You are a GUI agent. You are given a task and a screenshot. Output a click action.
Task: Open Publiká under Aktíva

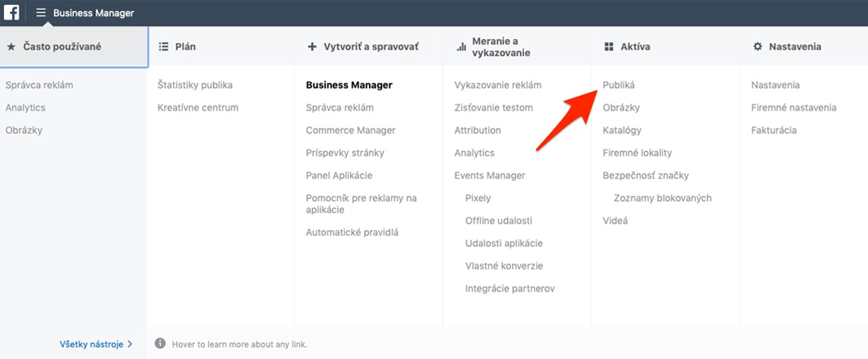point(618,85)
